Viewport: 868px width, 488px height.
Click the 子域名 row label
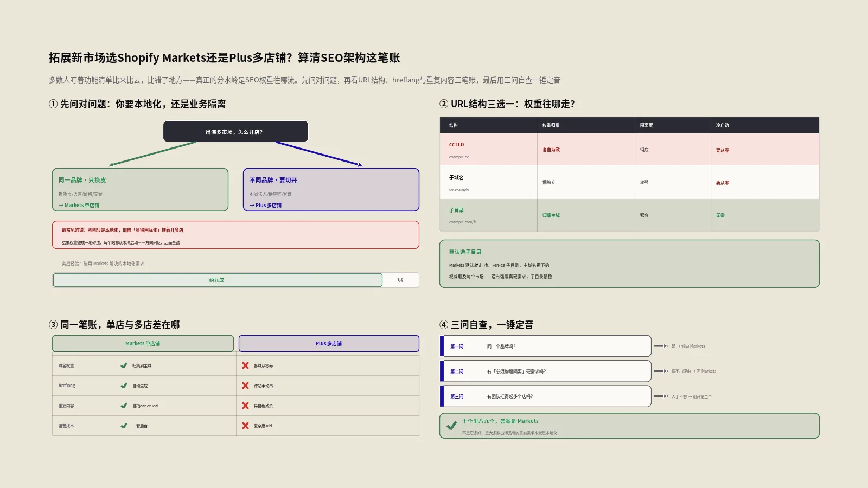[x=456, y=178]
